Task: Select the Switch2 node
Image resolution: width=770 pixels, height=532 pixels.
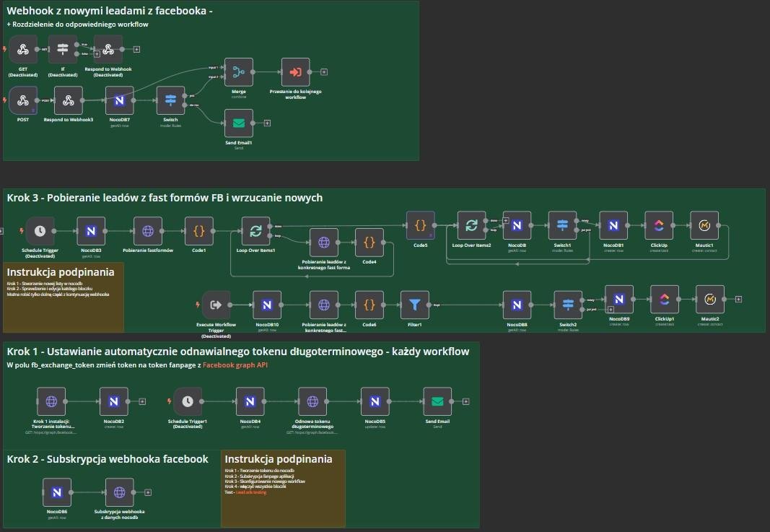Action: (568, 305)
